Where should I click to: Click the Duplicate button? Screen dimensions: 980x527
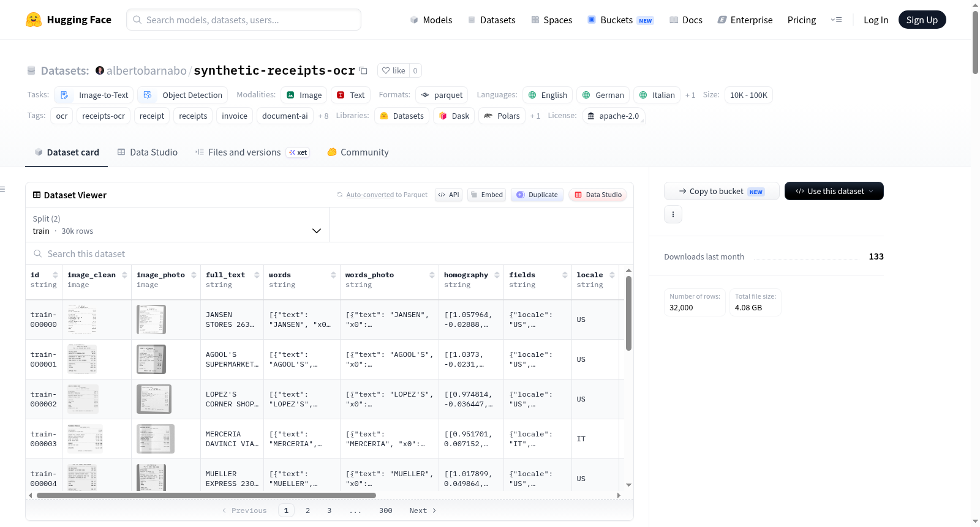pyautogui.click(x=537, y=195)
